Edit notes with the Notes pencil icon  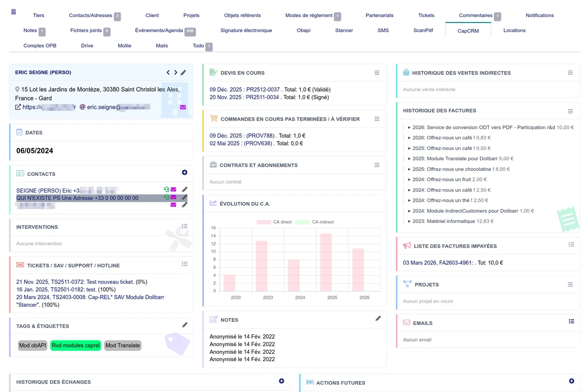pos(378,318)
